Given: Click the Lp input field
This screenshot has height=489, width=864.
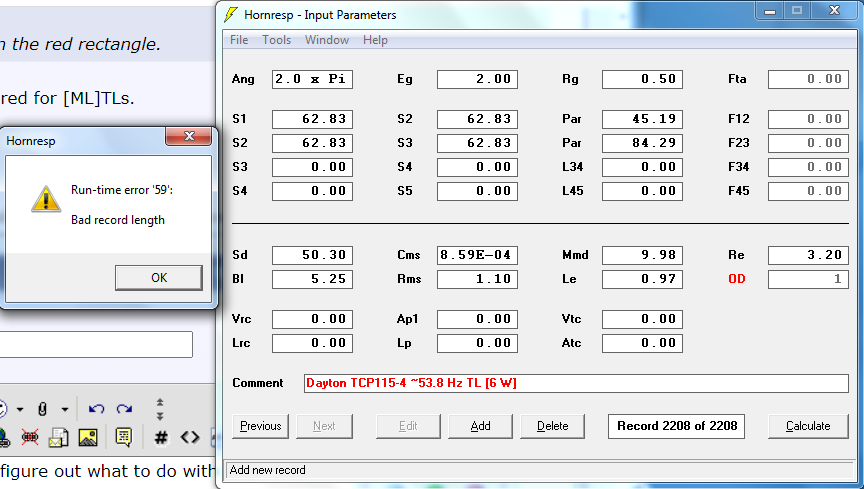Looking at the screenshot, I should pos(477,343).
